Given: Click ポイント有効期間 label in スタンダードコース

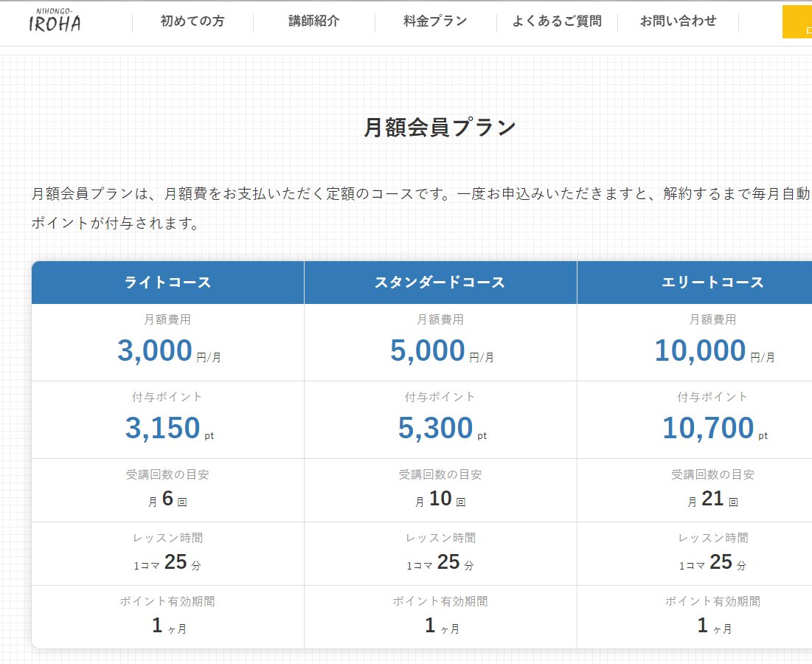Looking at the screenshot, I should [440, 601].
